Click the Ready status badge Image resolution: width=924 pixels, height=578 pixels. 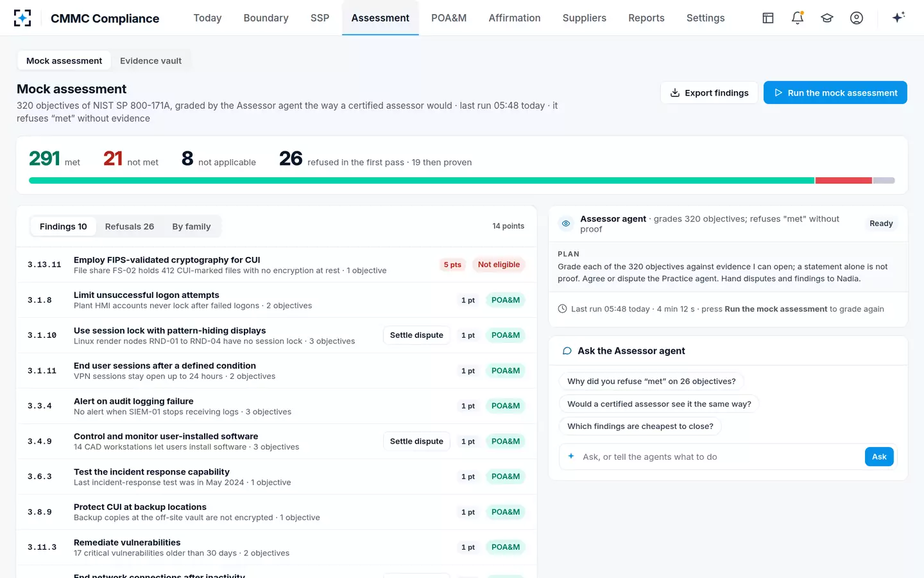(x=881, y=223)
